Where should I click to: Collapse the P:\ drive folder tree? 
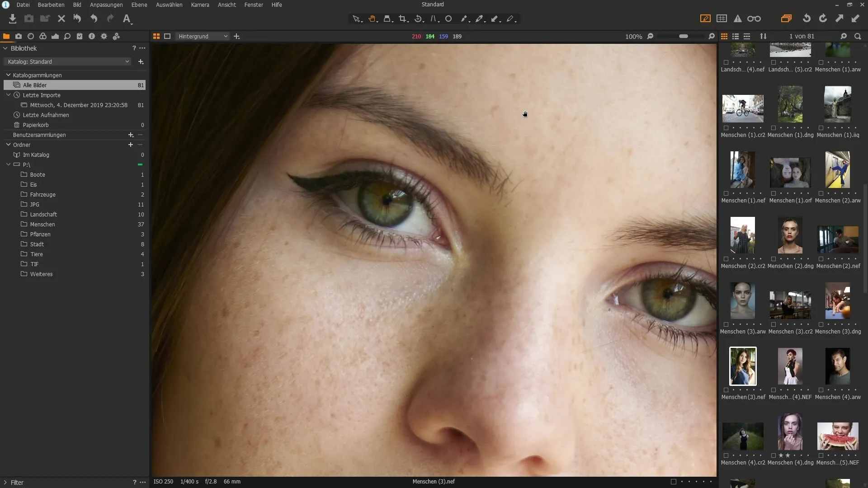(x=8, y=164)
